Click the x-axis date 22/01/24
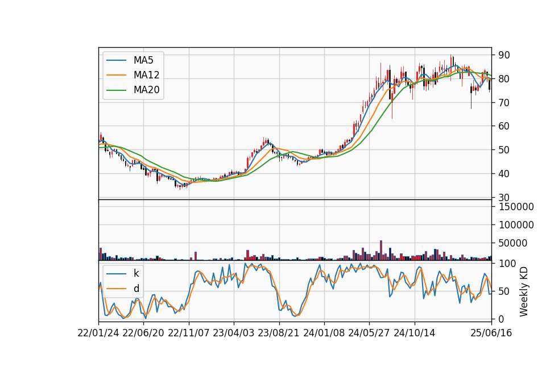The width and height of the screenshot is (546, 392). coord(98,333)
